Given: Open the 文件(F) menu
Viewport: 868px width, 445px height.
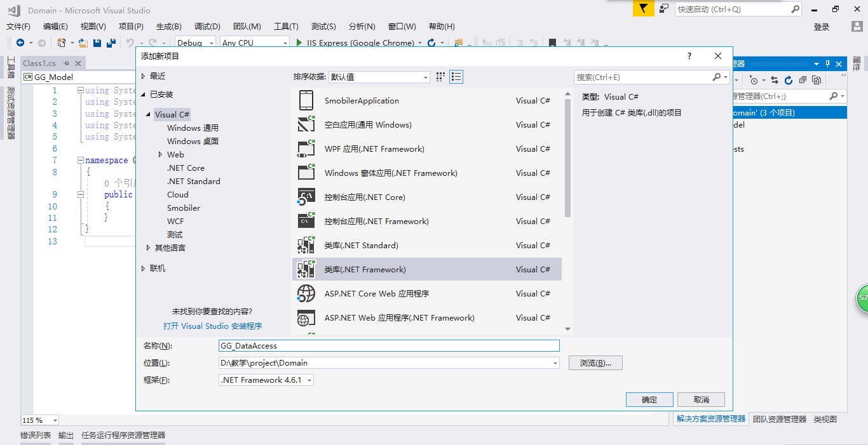Looking at the screenshot, I should (x=18, y=26).
